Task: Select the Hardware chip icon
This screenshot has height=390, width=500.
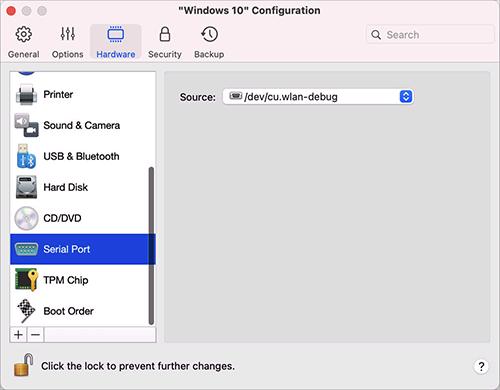Action: tap(116, 34)
